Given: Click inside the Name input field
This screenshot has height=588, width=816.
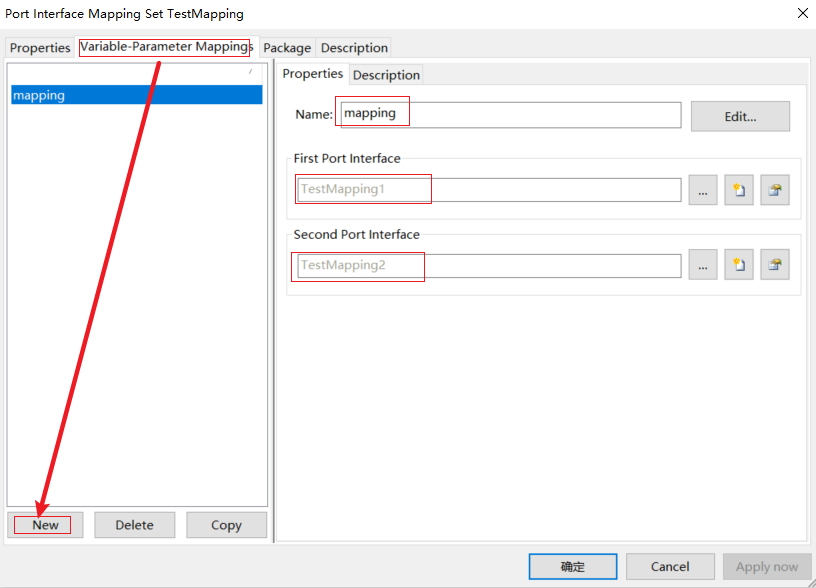Looking at the screenshot, I should pyautogui.click(x=500, y=115).
